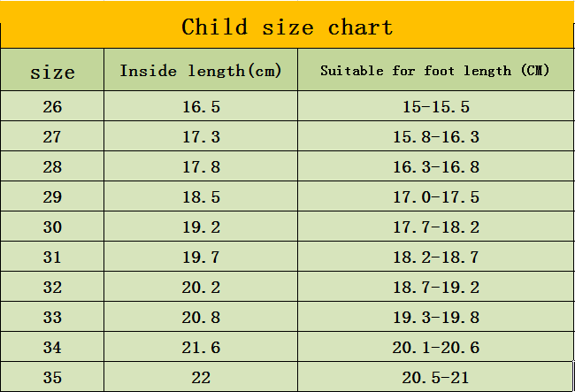Select the size 35 cell

52,378
